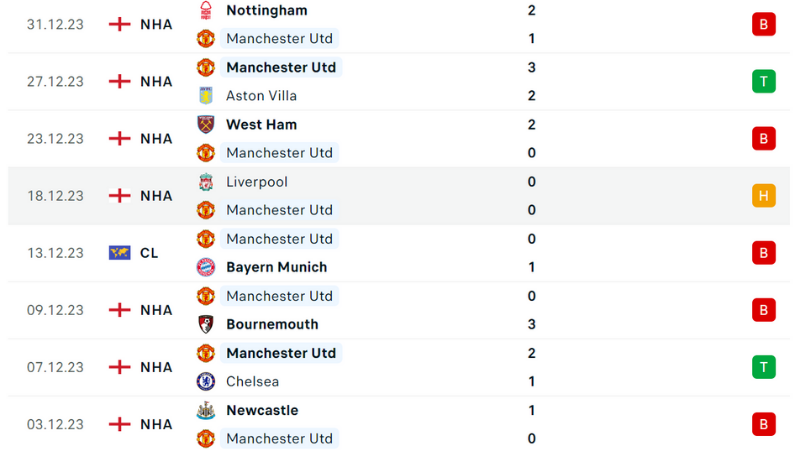Click the England flag on 07.12.23 match
Screen dimensions: 800x450
pyautogui.click(x=119, y=367)
